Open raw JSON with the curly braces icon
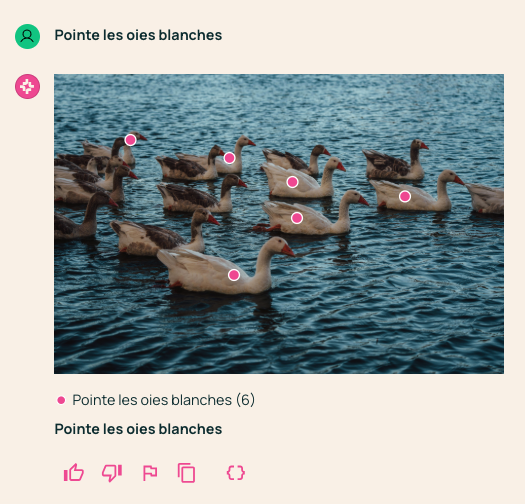The height and width of the screenshot is (504, 525). [236, 473]
